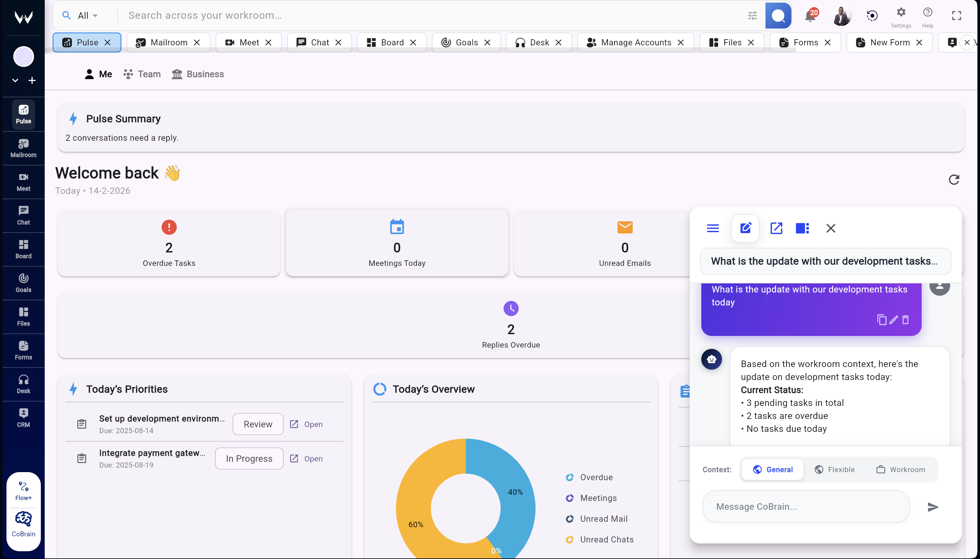Screen dimensions: 980x559
Task: Open Mailroom from the sidebar
Action: click(23, 148)
